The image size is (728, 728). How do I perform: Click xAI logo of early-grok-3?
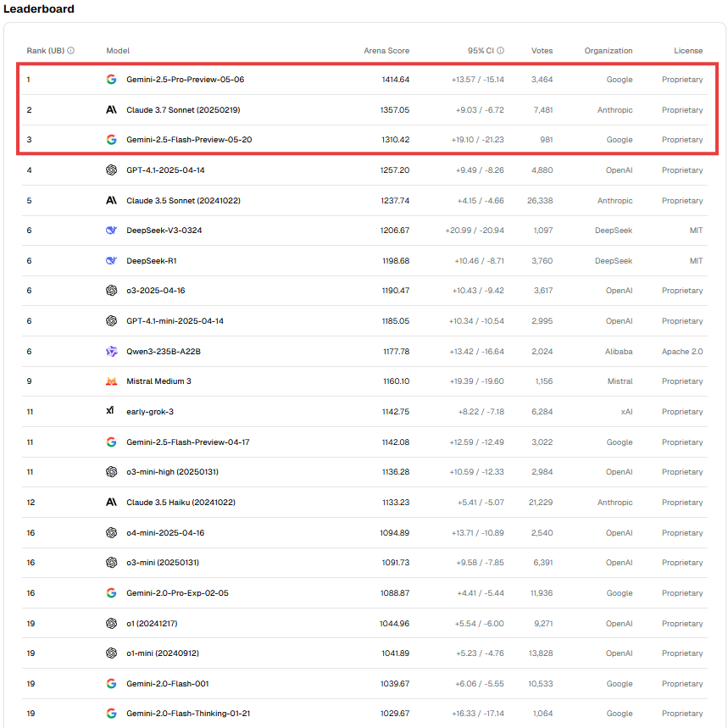110,410
